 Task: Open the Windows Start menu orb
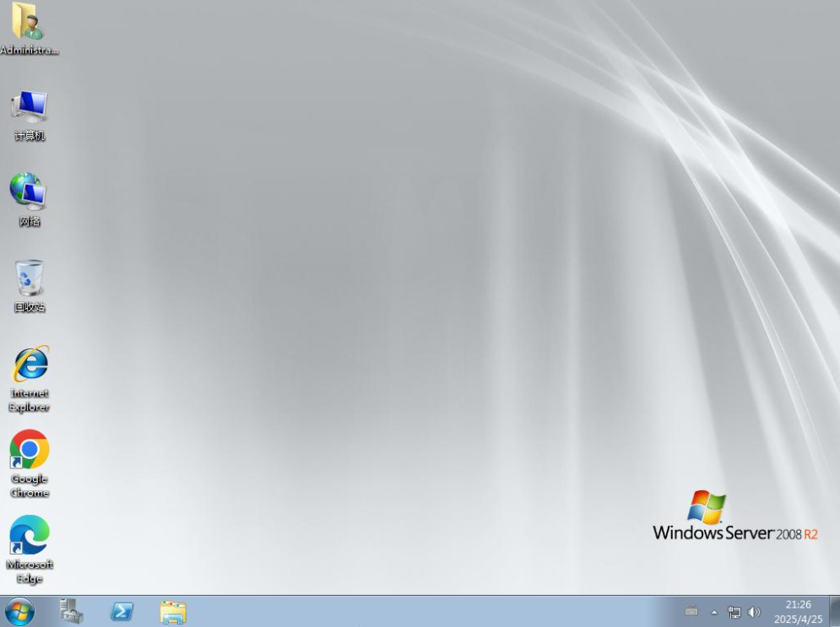tap(19, 612)
